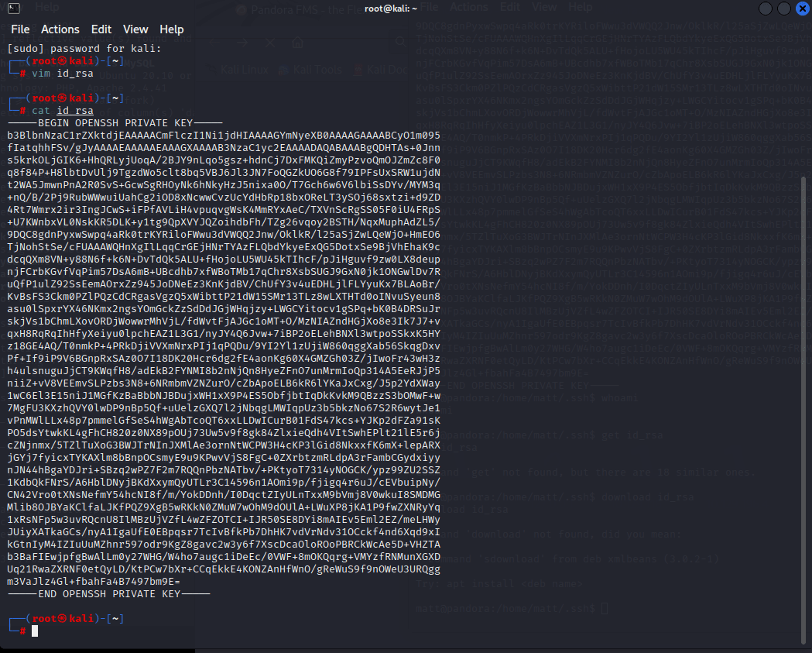
Task: Open the Help menu
Action: [x=172, y=29]
